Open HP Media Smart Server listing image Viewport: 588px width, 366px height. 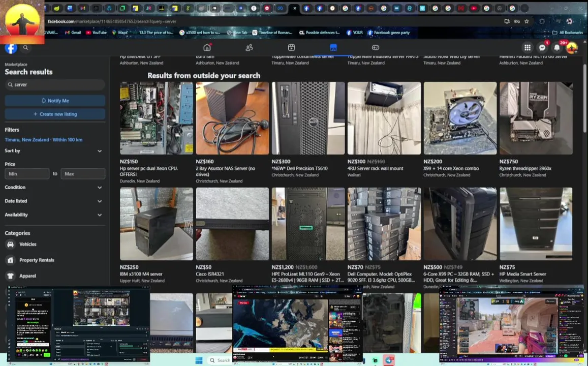point(536,224)
